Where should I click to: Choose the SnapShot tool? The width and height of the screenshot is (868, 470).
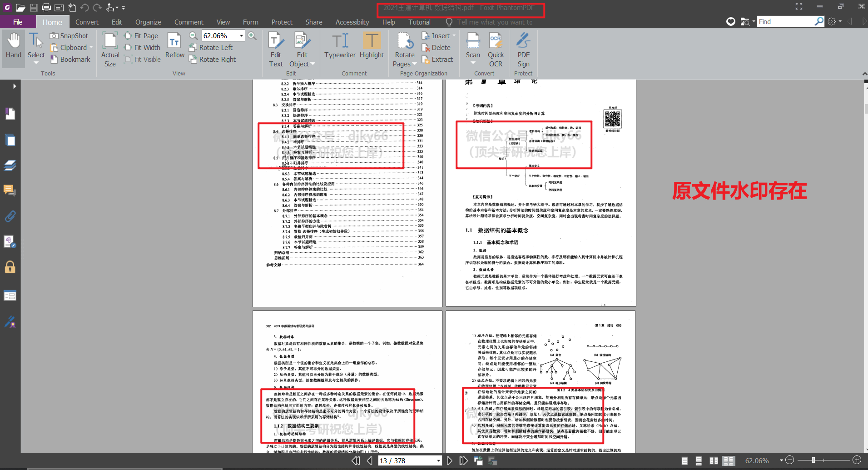pyautogui.click(x=69, y=35)
